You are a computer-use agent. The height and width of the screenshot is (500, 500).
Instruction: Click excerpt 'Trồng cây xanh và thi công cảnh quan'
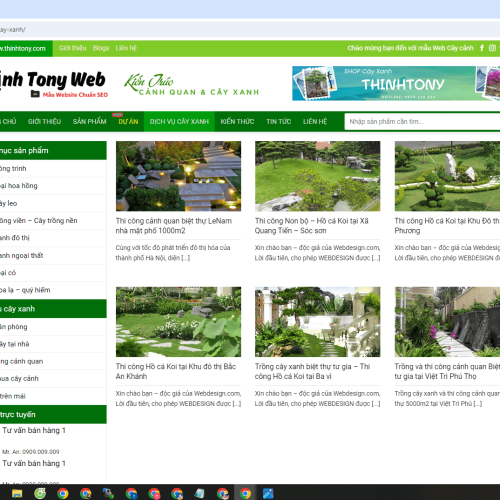pyautogui.click(x=447, y=398)
